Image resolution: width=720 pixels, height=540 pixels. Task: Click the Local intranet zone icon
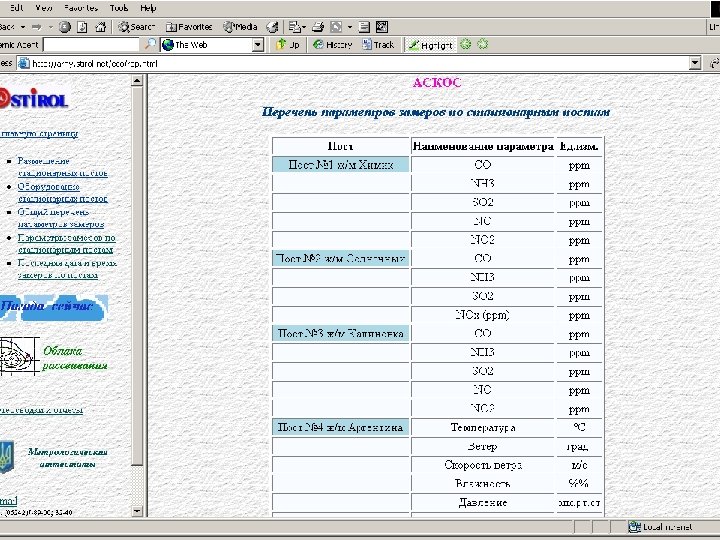[635, 527]
